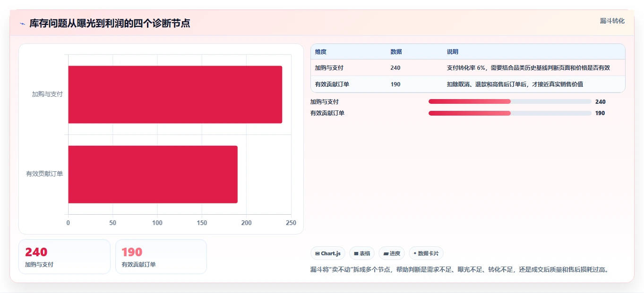Click the lightning icon beside the title
This screenshot has width=644, height=293.
(22, 24)
